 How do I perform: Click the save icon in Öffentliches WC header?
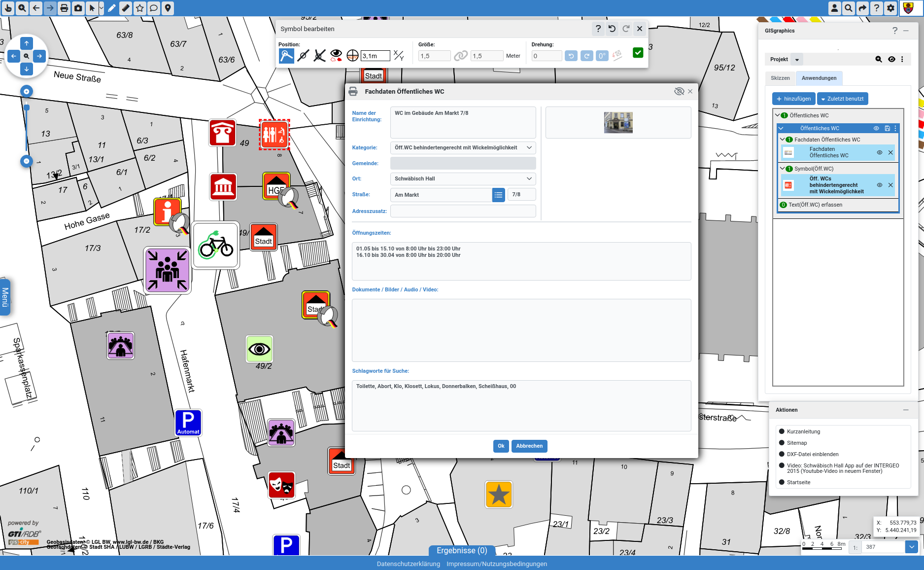tap(887, 128)
